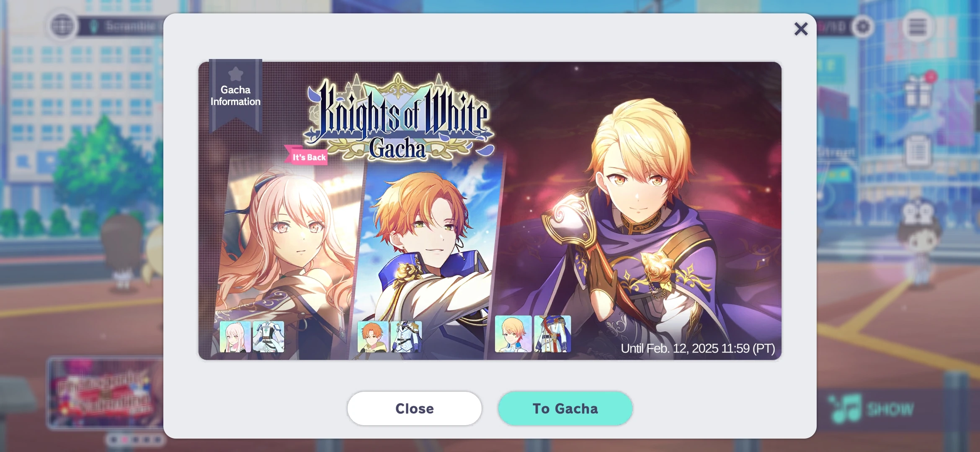This screenshot has width=980, height=452.
Task: Select the pink-haired character's white costume thumbnail
Action: click(268, 337)
